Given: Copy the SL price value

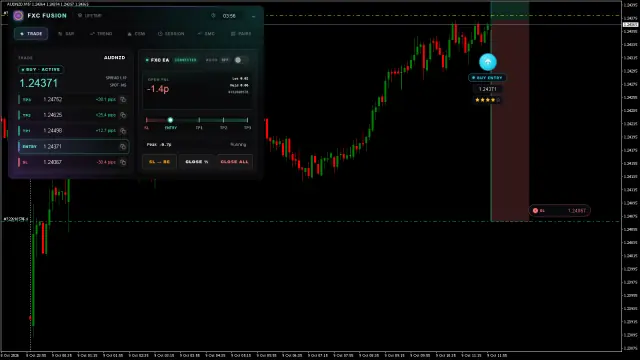Looking at the screenshot, I should [x=123, y=162].
